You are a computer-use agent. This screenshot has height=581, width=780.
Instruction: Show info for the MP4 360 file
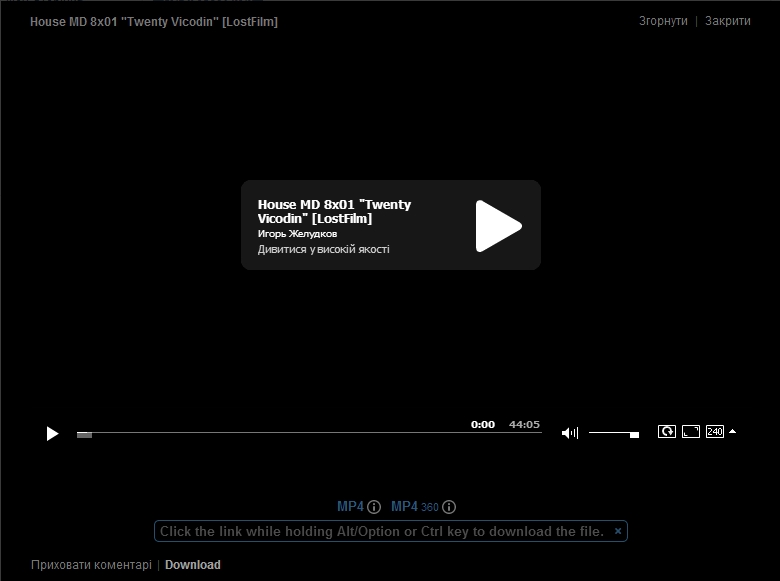click(x=449, y=507)
